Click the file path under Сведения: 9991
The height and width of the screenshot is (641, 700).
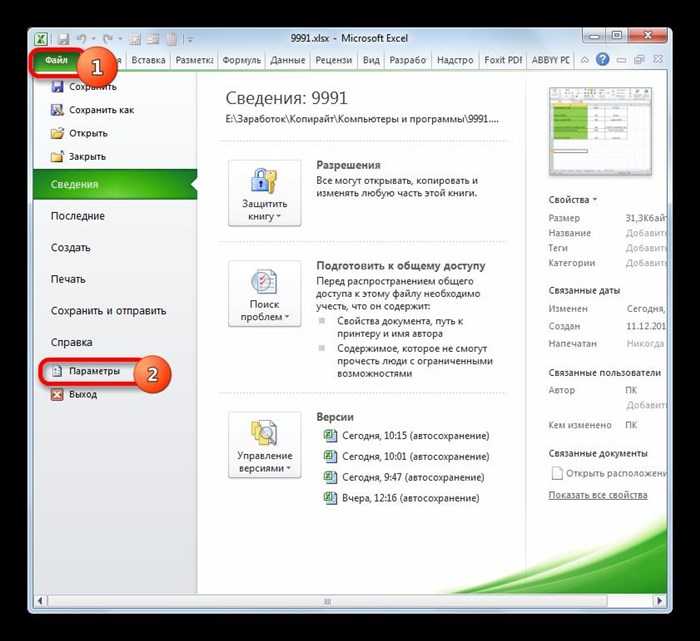pyautogui.click(x=362, y=119)
